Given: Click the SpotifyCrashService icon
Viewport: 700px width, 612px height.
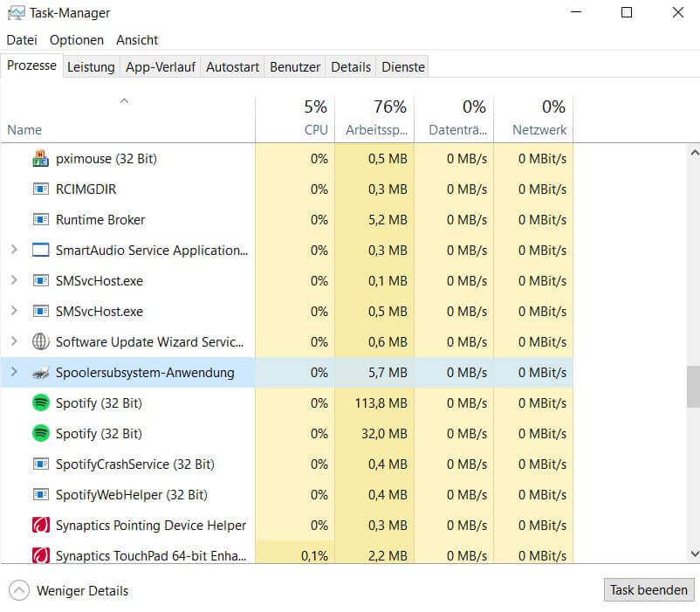Looking at the screenshot, I should point(41,464).
